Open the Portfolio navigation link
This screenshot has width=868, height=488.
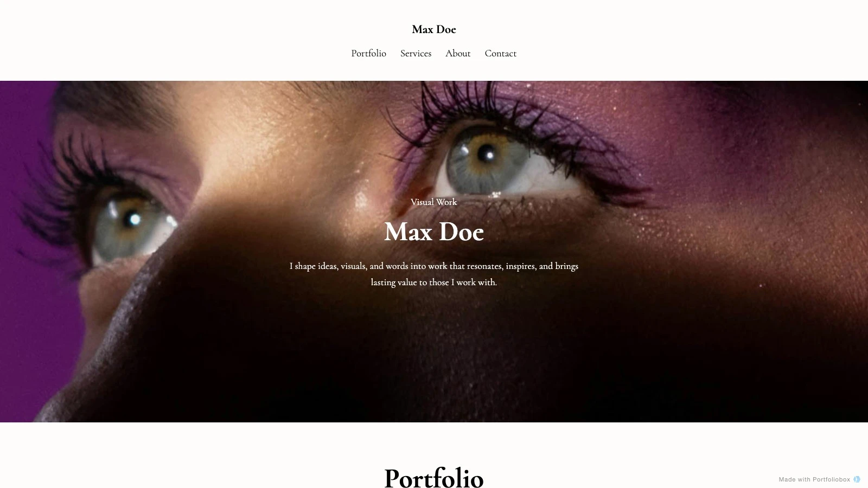click(368, 53)
